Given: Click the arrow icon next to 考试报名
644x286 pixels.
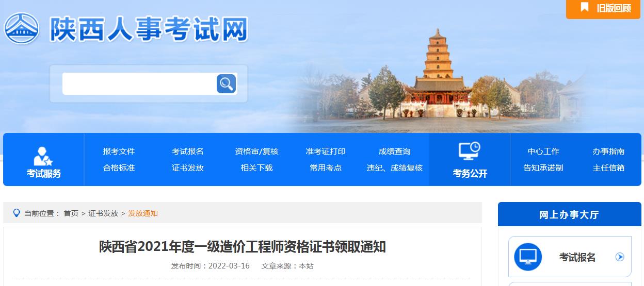Looking at the screenshot, I should pyautogui.click(x=620, y=257).
